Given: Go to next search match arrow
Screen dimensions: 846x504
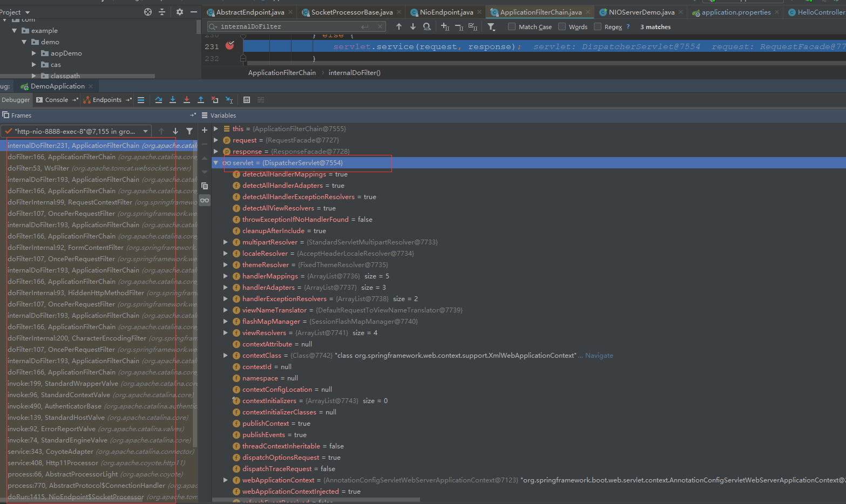Looking at the screenshot, I should click(x=413, y=26).
